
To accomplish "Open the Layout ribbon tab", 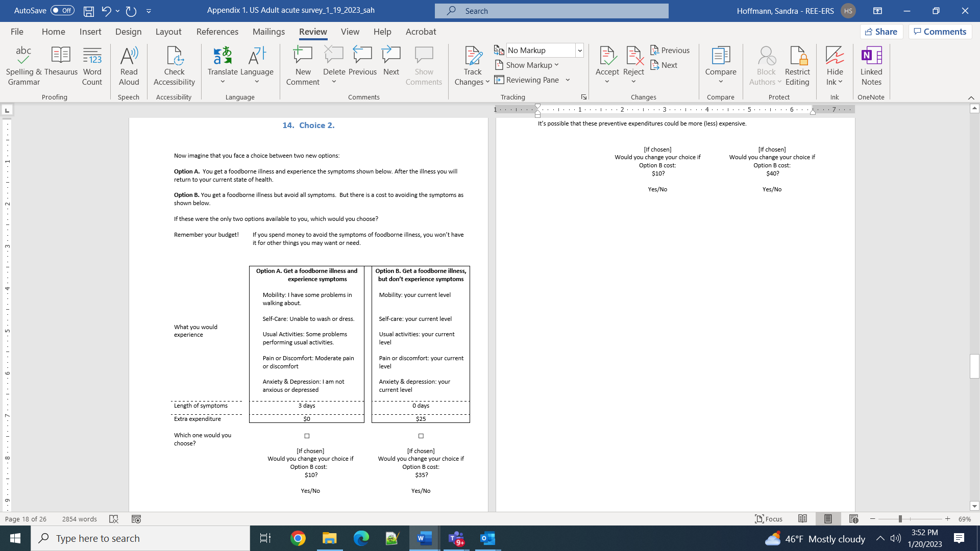I will [x=168, y=32].
